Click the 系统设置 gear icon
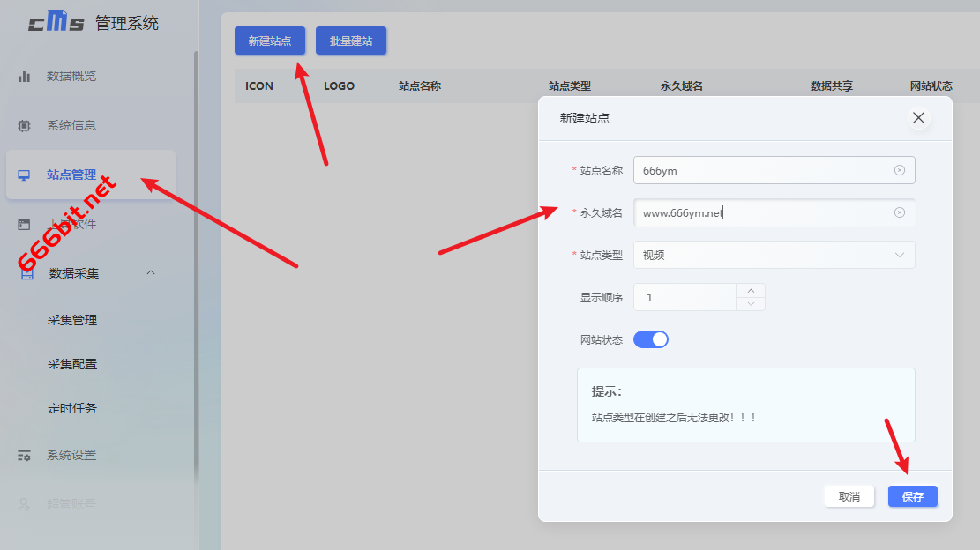The image size is (980, 550). (25, 456)
